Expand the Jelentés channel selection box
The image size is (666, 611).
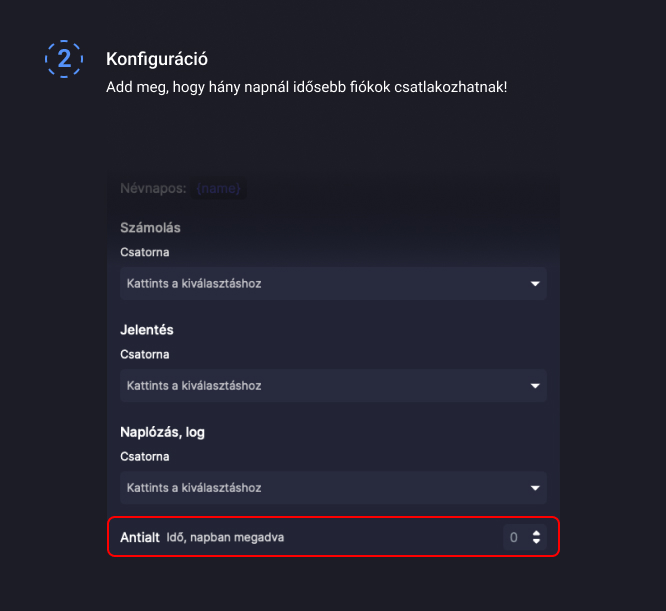pyautogui.click(x=320, y=386)
